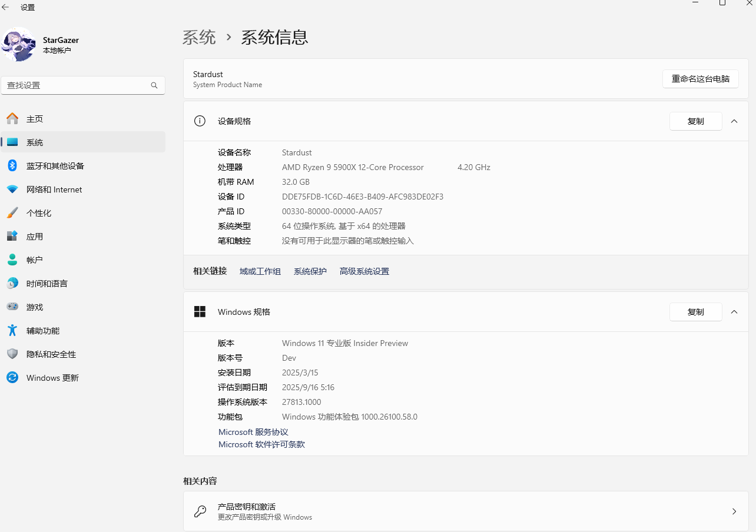Image resolution: width=756 pixels, height=532 pixels.
Task: Click OS build value 27813.1000
Action: point(301,402)
